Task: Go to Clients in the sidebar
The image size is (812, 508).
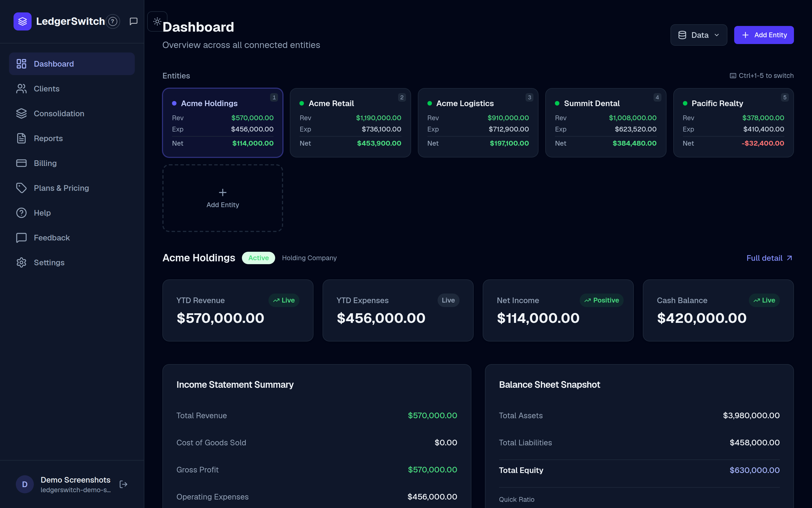Action: click(x=72, y=89)
